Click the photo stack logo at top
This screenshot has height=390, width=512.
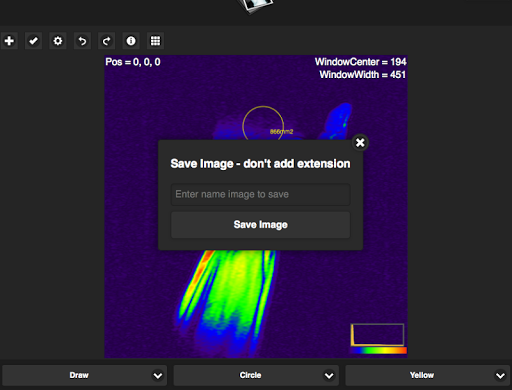tap(256, 6)
